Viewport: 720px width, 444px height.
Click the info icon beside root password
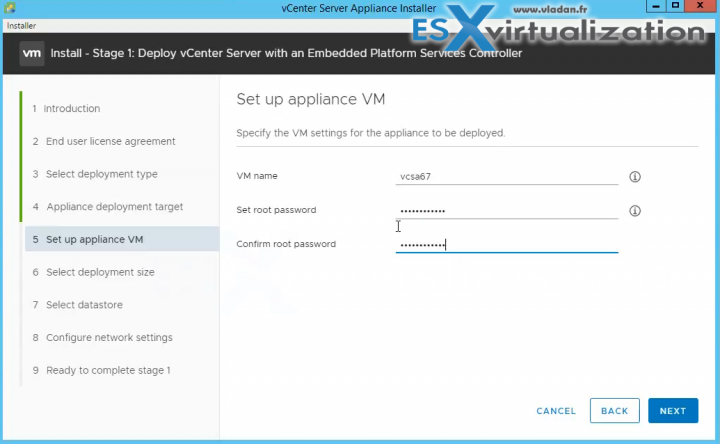coord(634,211)
